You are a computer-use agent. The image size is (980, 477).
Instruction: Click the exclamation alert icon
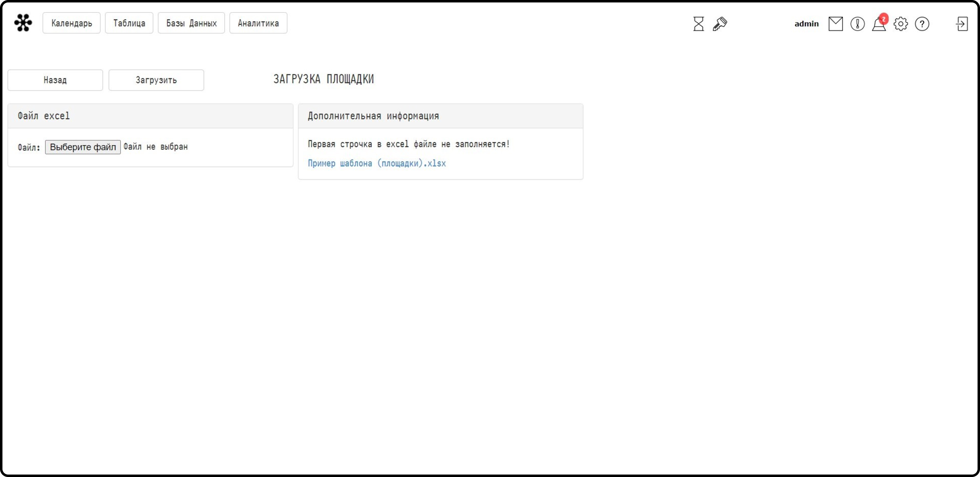tap(858, 24)
